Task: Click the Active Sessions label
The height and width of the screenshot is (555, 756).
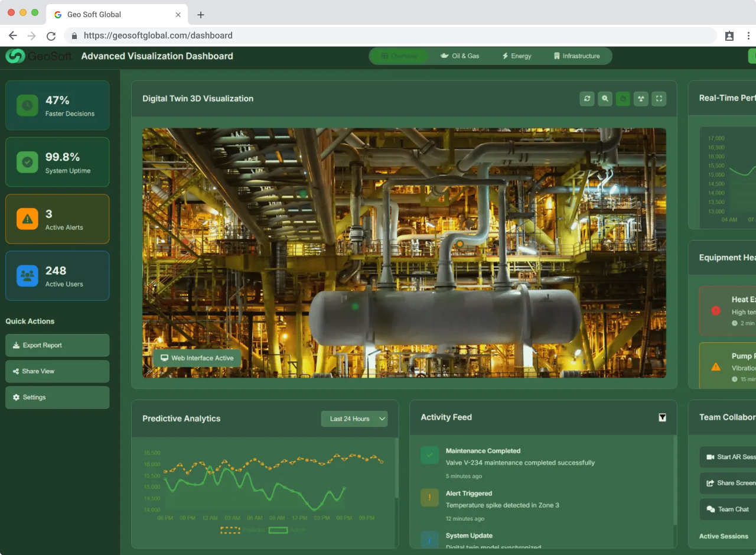Action: pyautogui.click(x=724, y=536)
